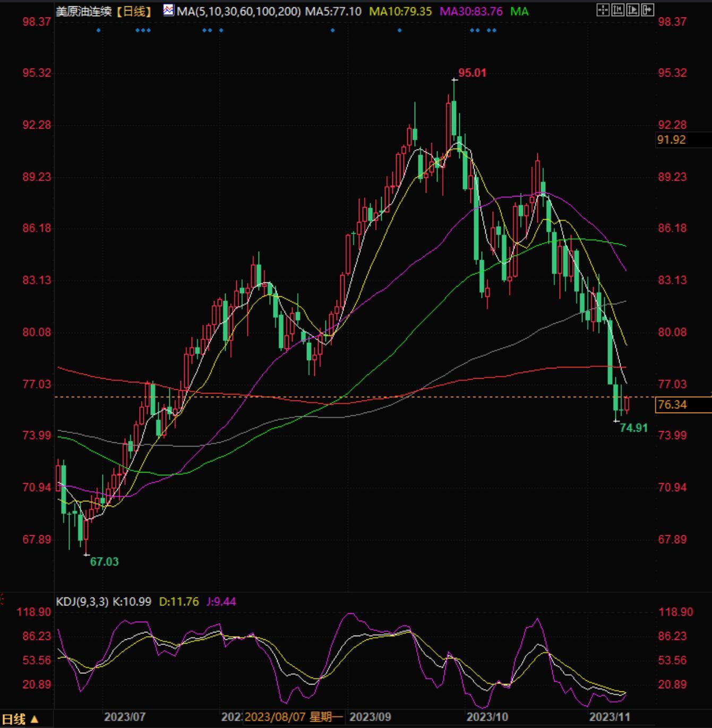Click the 76.34 current price tag
712x728 pixels.
tap(684, 405)
